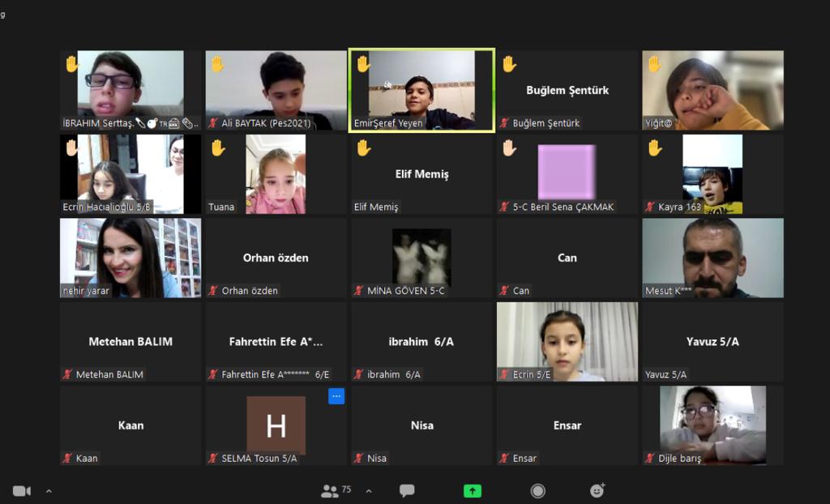This screenshot has height=504, width=830.
Task: Click the Yavuz 5/A name label
Action: pos(666,374)
